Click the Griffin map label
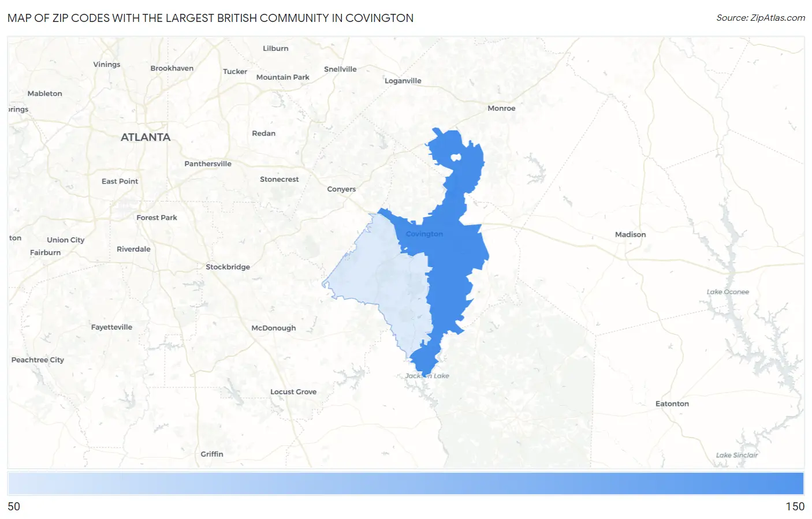812x519 pixels. 212,454
